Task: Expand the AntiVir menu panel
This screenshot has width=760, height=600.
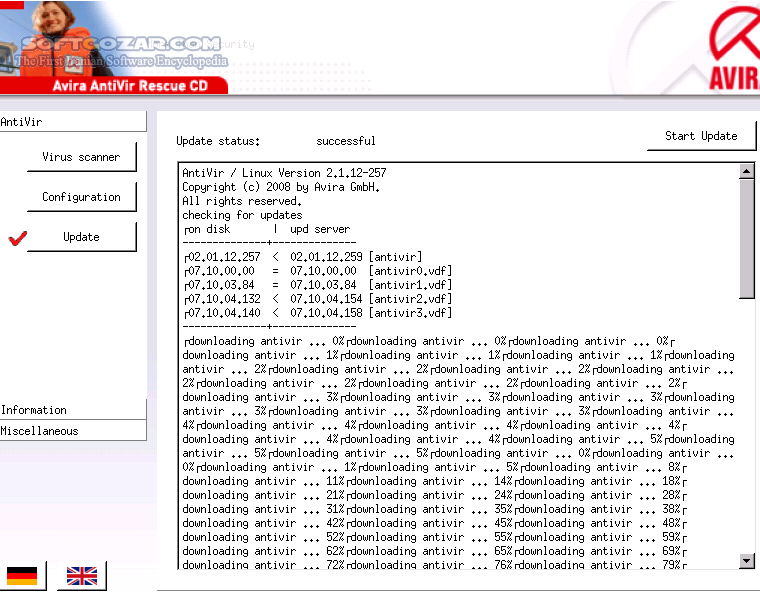Action: (x=73, y=122)
